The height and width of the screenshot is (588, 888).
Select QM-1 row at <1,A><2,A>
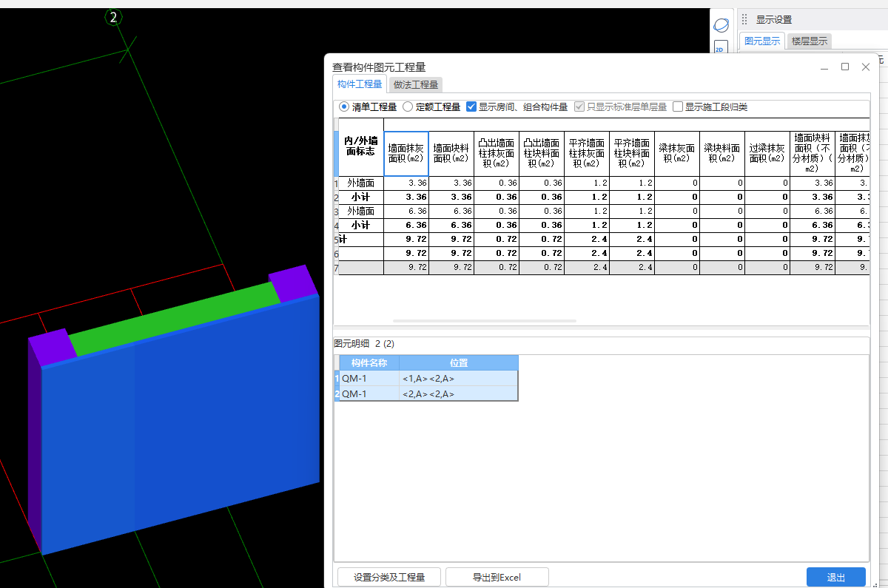[428, 379]
